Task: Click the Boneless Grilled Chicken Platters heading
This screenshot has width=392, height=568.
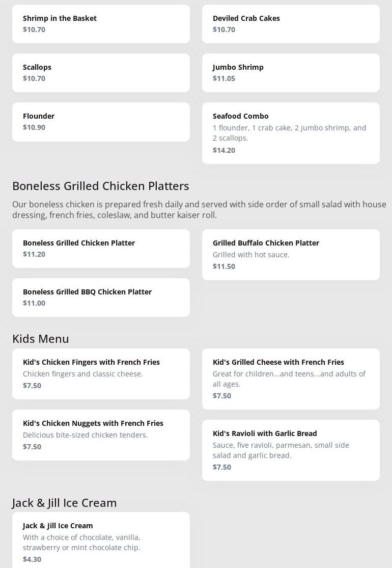Action: [x=101, y=186]
